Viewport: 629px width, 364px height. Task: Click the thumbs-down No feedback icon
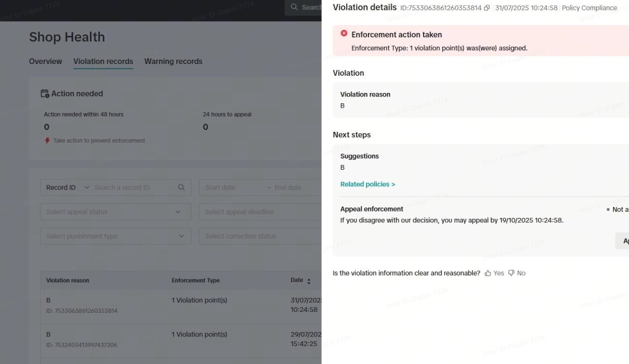(511, 273)
